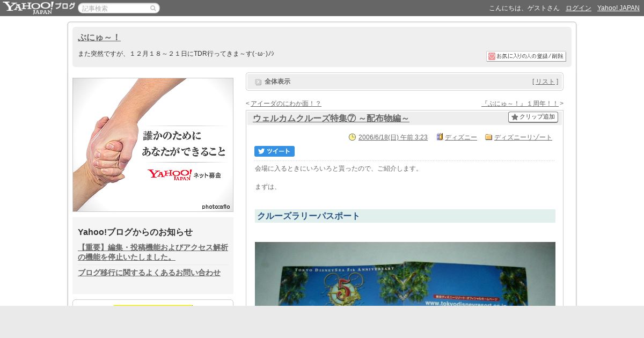Image resolution: width=644 pixels, height=338 pixels.
Task: Click the book icon beside ディズニー
Action: point(440,137)
